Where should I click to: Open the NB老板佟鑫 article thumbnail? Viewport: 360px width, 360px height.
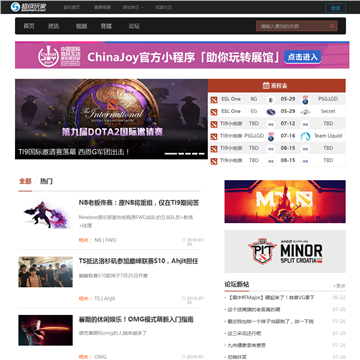click(x=45, y=214)
